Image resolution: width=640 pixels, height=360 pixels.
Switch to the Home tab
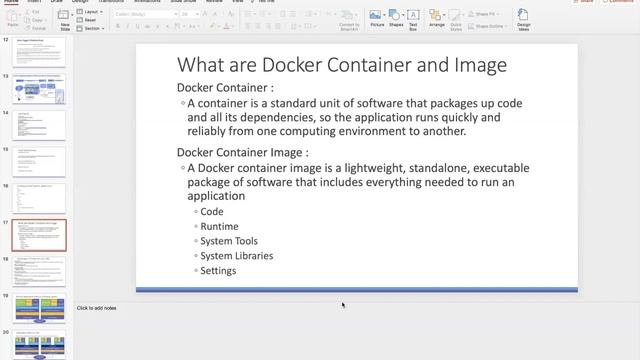tap(11, 1)
